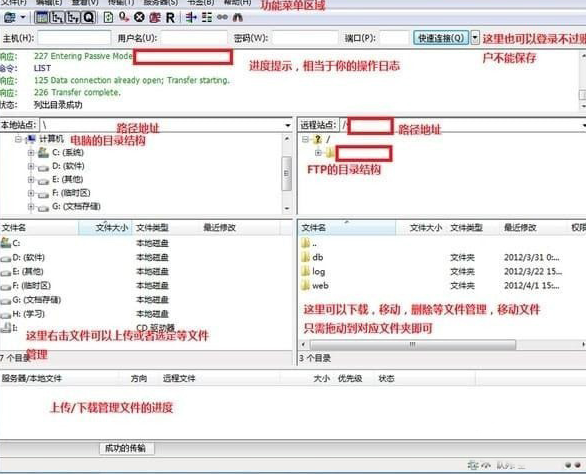Image resolution: width=586 pixels, height=475 pixels.
Task: Collapse the remote root / node
Action: pos(305,139)
